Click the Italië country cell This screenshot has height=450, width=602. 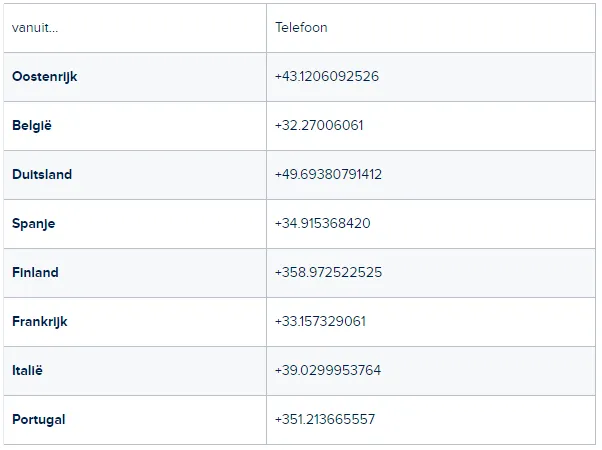pos(135,371)
